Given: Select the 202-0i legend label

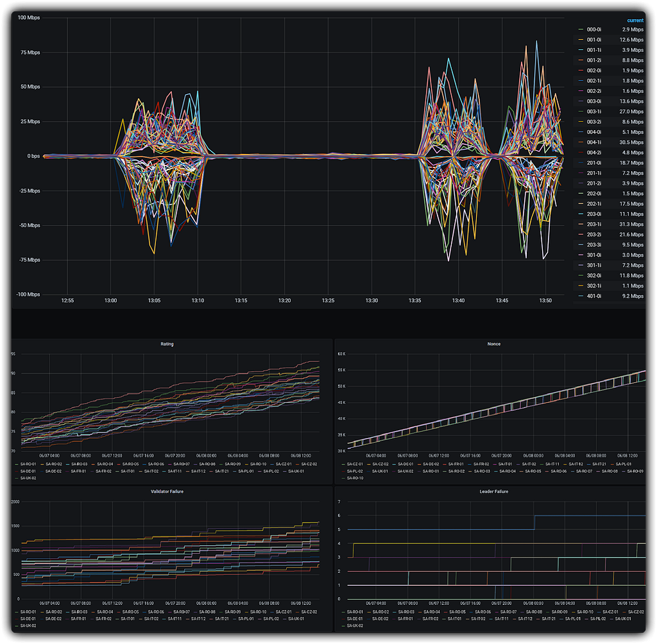Looking at the screenshot, I should 593,194.
